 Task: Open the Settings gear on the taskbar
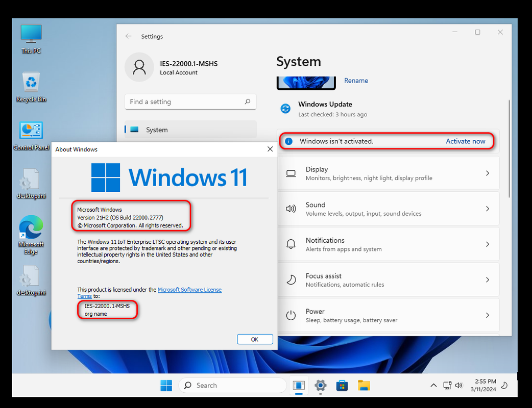point(320,385)
